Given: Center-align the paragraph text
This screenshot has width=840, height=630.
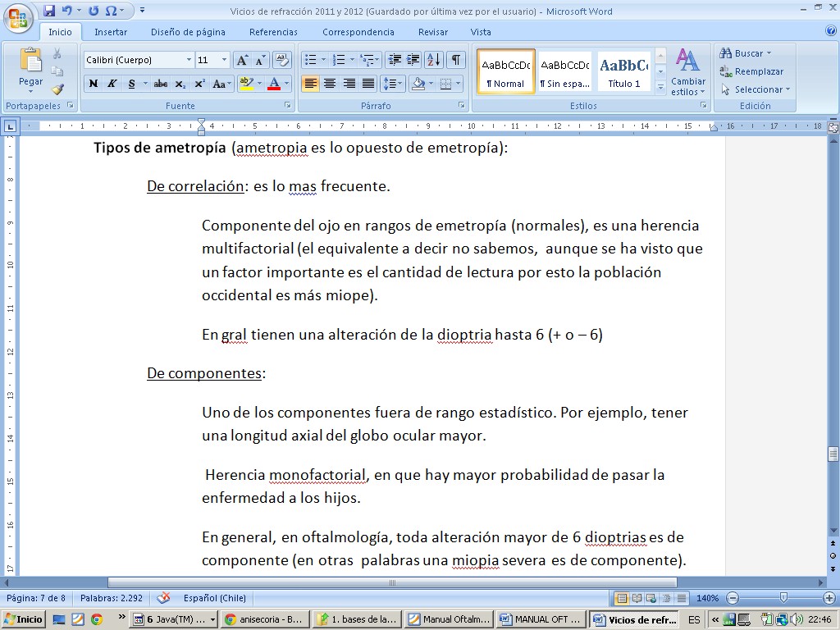Looking at the screenshot, I should [x=330, y=84].
